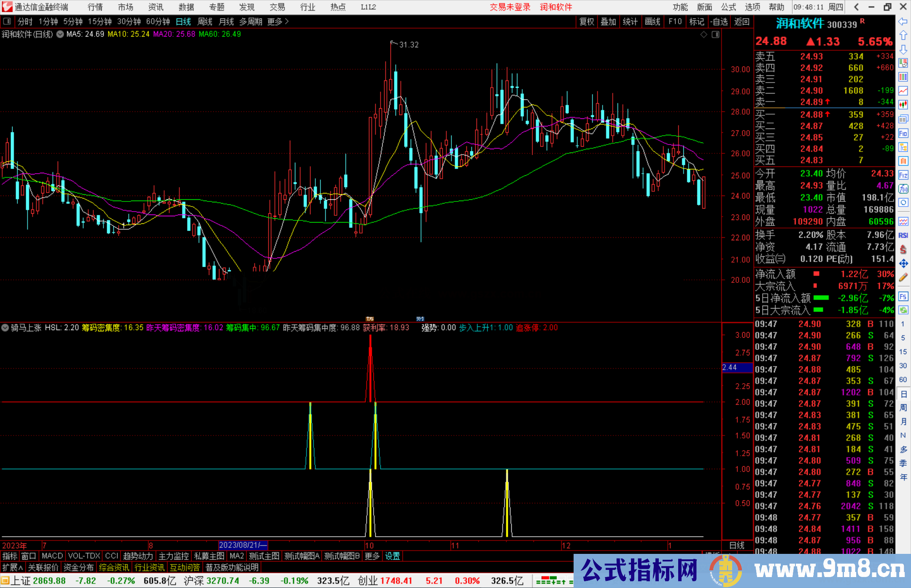The height and width of the screenshot is (588, 911).
Task: Open 更多 indicator menu near 设置
Action: (371, 556)
